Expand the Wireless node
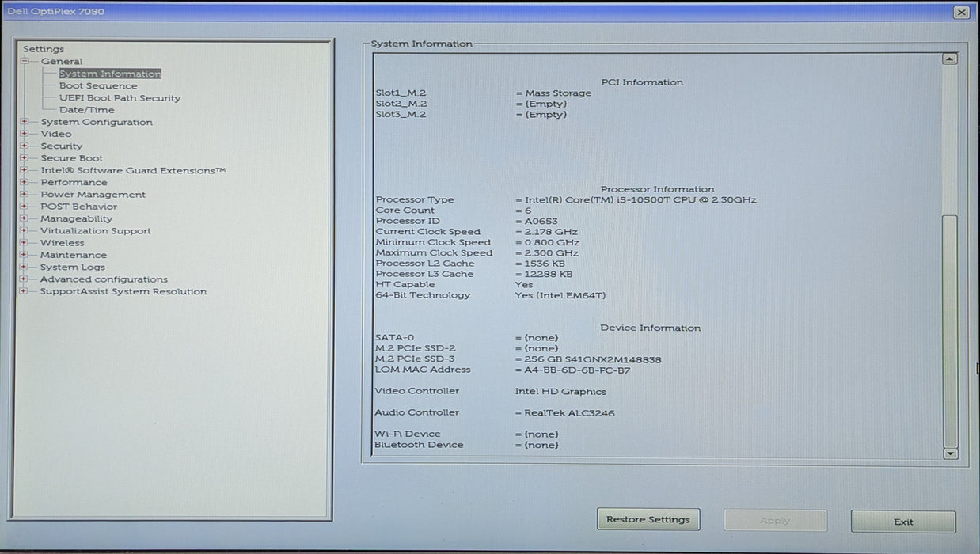The height and width of the screenshot is (554, 980). click(25, 243)
